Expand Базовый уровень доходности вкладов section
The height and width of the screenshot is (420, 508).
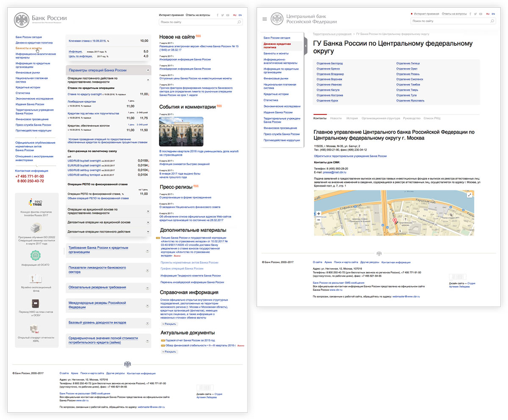147,323
